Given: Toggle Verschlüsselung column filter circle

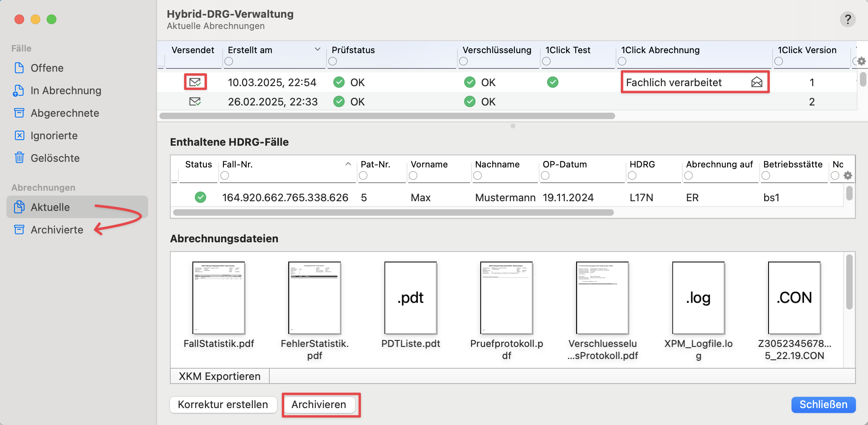Looking at the screenshot, I should tap(463, 61).
